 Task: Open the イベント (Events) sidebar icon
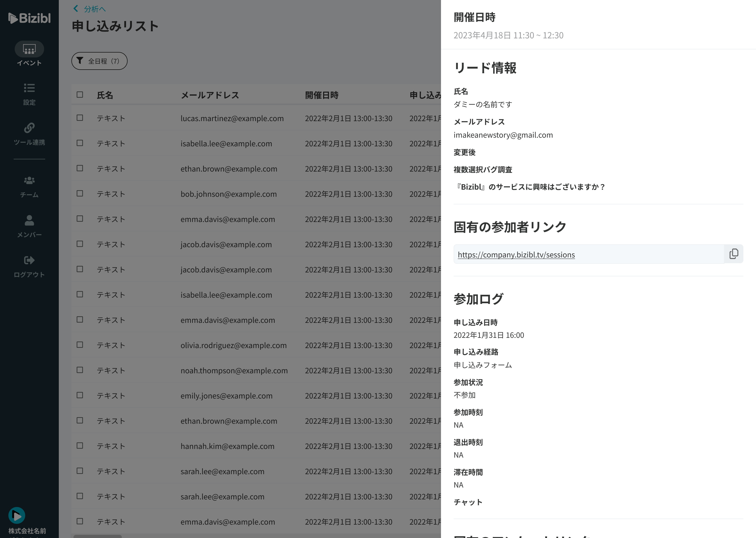29,49
